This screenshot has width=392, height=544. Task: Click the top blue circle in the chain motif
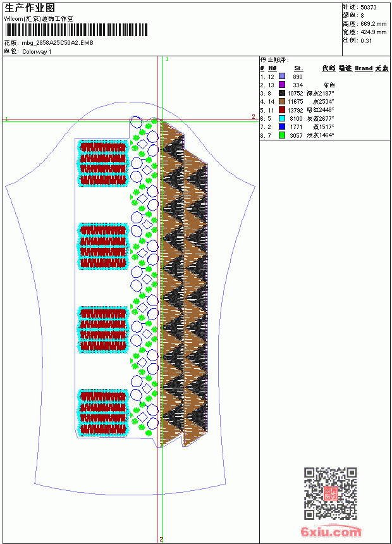click(136, 122)
